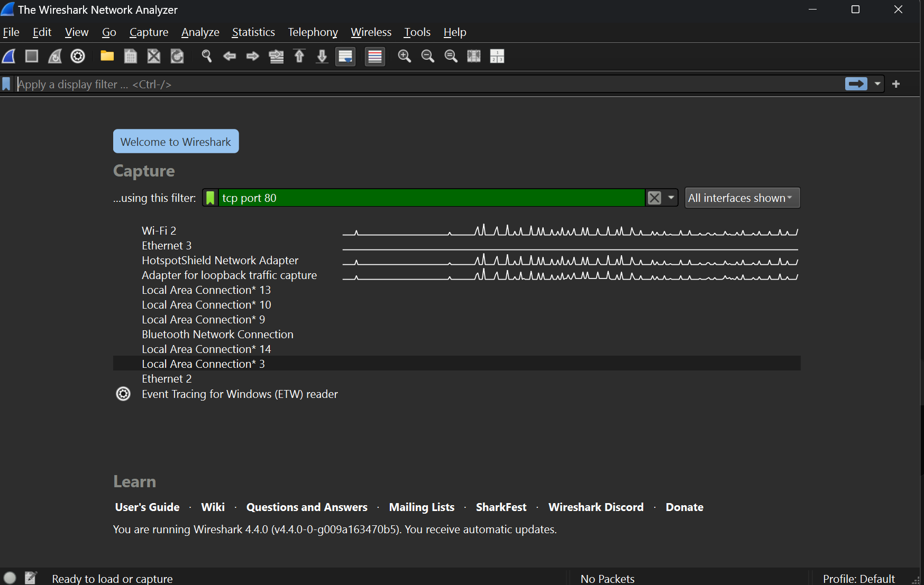924x585 pixels.
Task: Open the View menu
Action: click(x=77, y=32)
